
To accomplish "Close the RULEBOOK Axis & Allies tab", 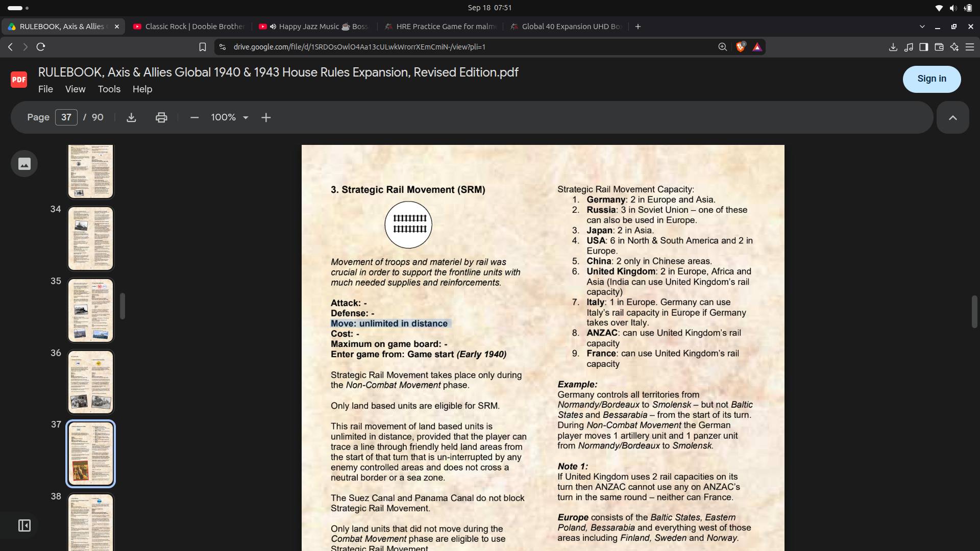I will 117,27.
